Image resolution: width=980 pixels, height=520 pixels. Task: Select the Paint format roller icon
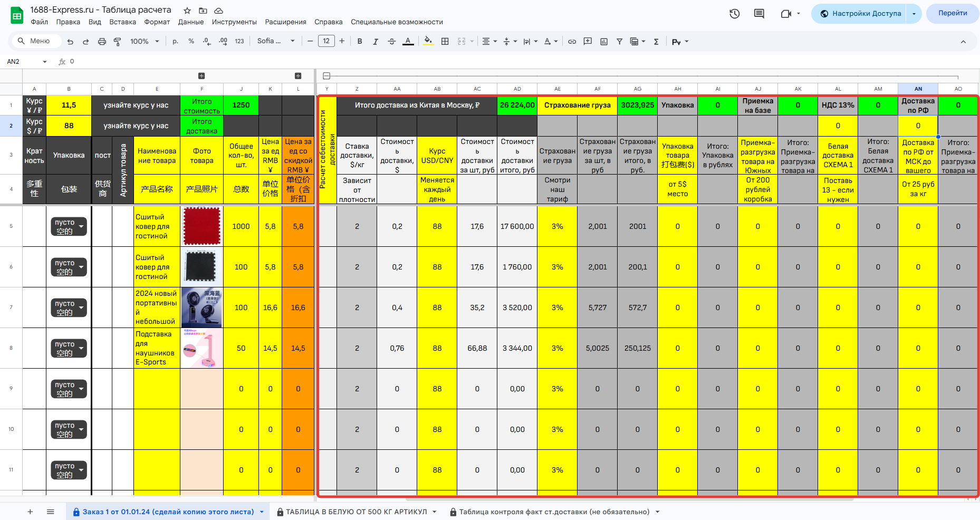click(118, 42)
